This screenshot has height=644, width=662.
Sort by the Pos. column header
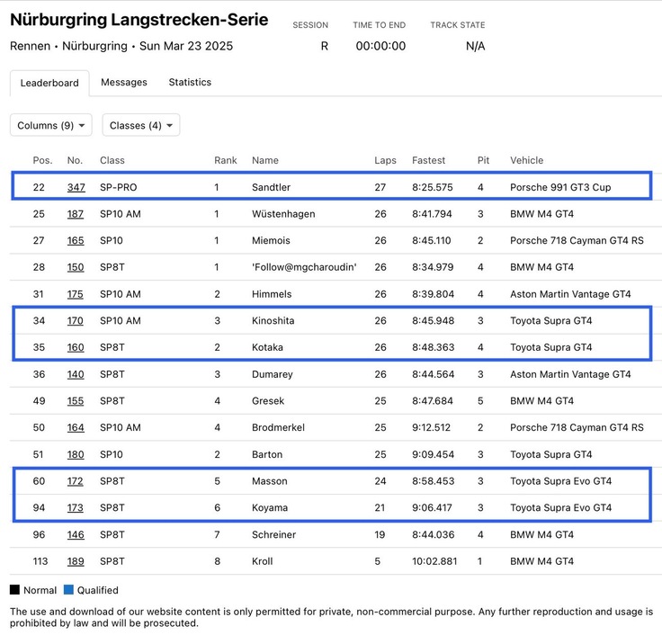tap(42, 160)
